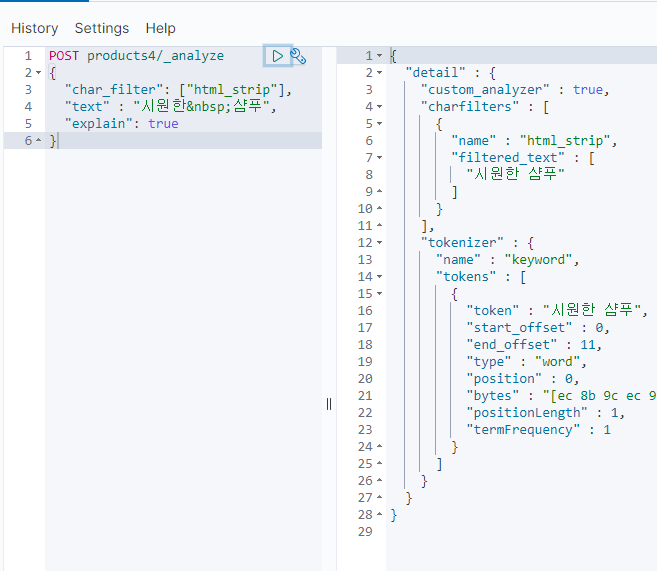Fold the token object at line 15
The height and width of the screenshot is (571, 657).
[379, 294]
